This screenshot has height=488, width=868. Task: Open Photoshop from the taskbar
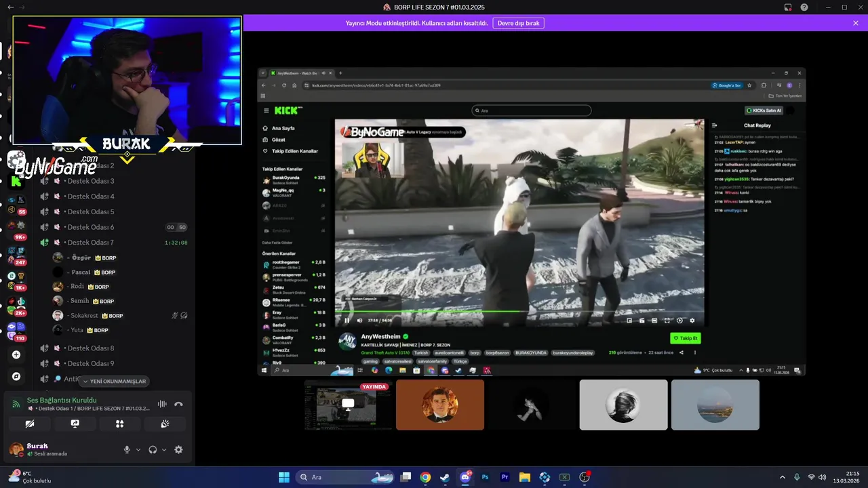click(485, 477)
